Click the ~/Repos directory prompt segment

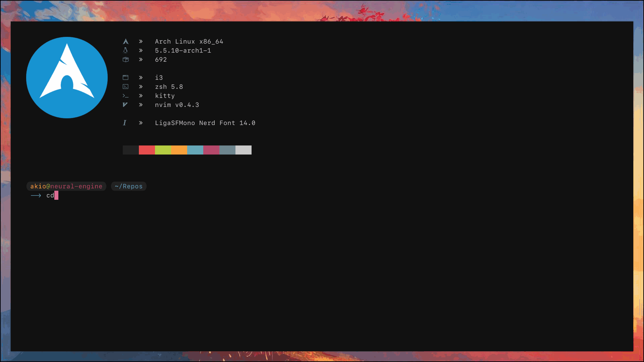click(x=129, y=186)
